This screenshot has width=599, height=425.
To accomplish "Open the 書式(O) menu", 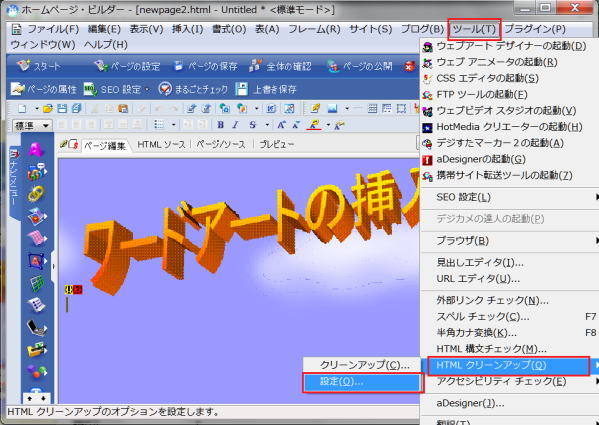I will [229, 29].
